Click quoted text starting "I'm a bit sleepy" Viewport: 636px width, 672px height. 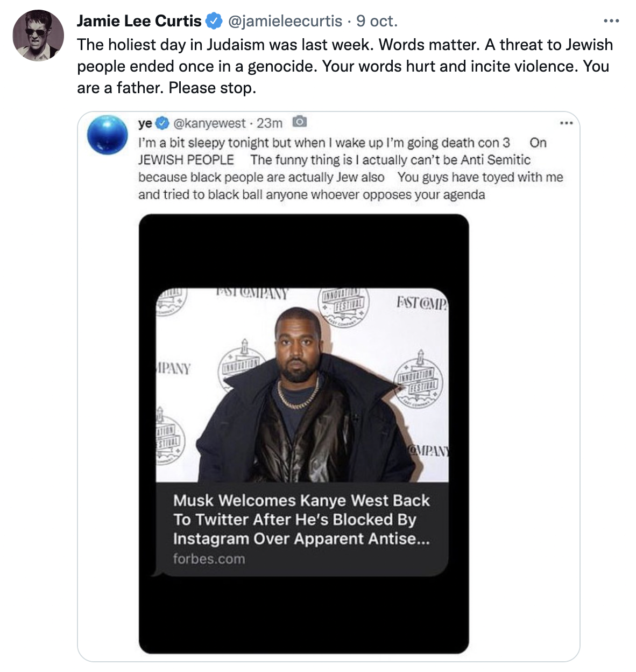[x=350, y=168]
